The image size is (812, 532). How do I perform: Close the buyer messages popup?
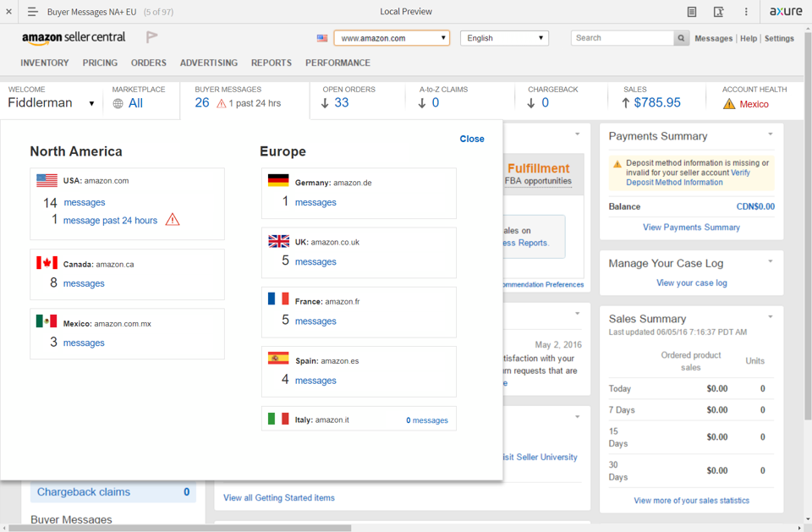[x=472, y=139]
